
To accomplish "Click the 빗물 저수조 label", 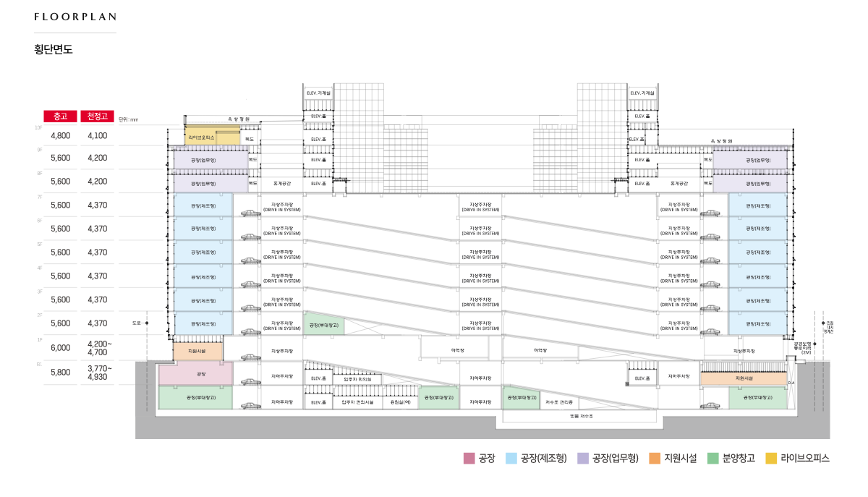I will tap(581, 417).
